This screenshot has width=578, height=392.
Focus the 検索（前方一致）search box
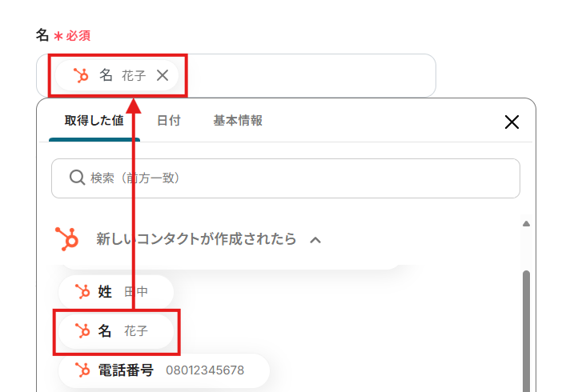[286, 178]
